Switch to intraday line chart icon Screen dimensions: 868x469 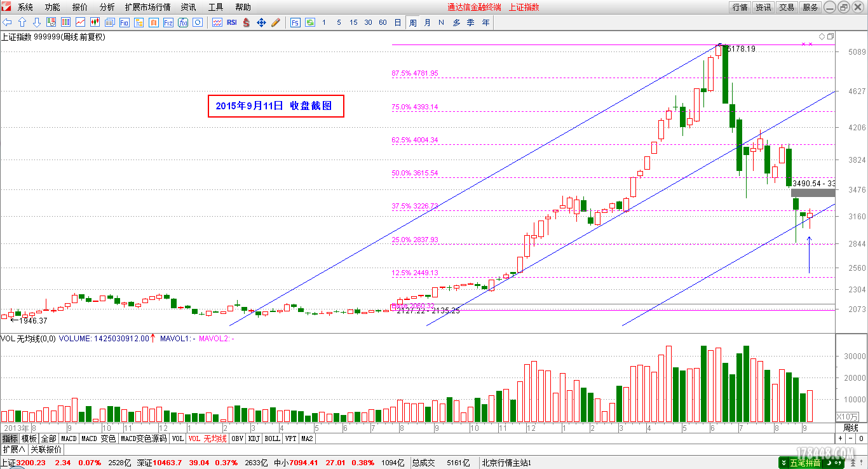[x=80, y=22]
